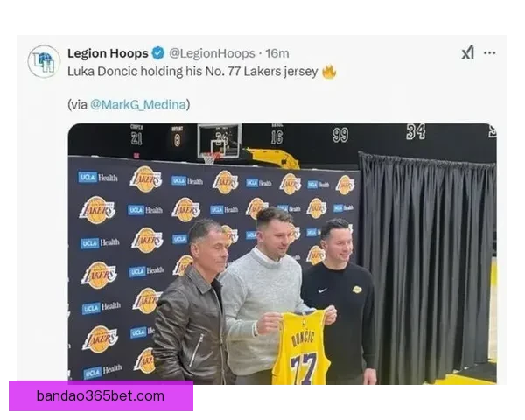
Task: Click the basketball hoop backboard in photo
Action: tap(220, 140)
